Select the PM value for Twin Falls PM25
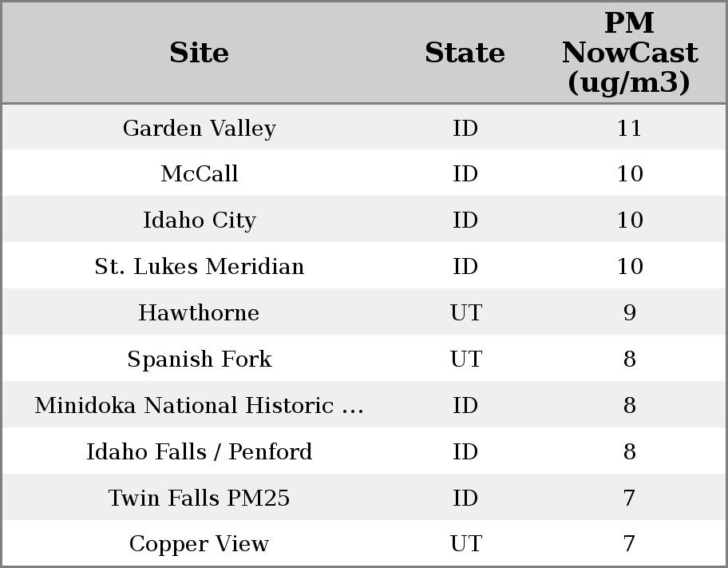This screenshot has height=568, width=728. click(x=629, y=498)
